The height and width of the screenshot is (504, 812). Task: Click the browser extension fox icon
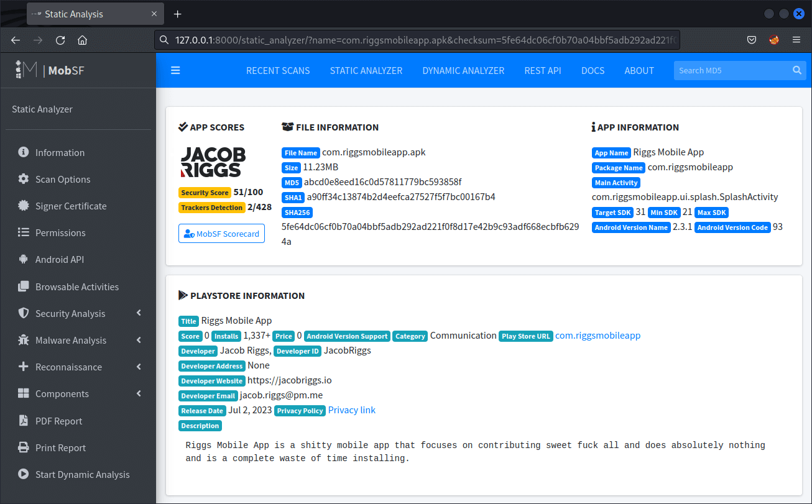point(774,40)
